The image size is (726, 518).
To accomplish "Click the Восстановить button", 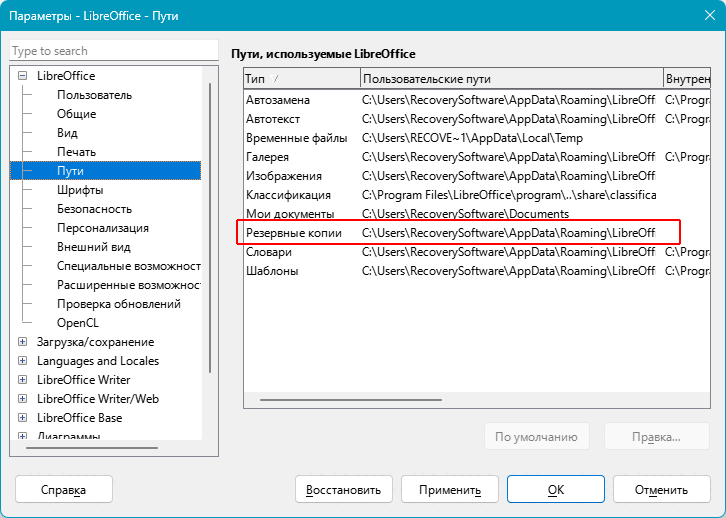I will click(x=344, y=489).
